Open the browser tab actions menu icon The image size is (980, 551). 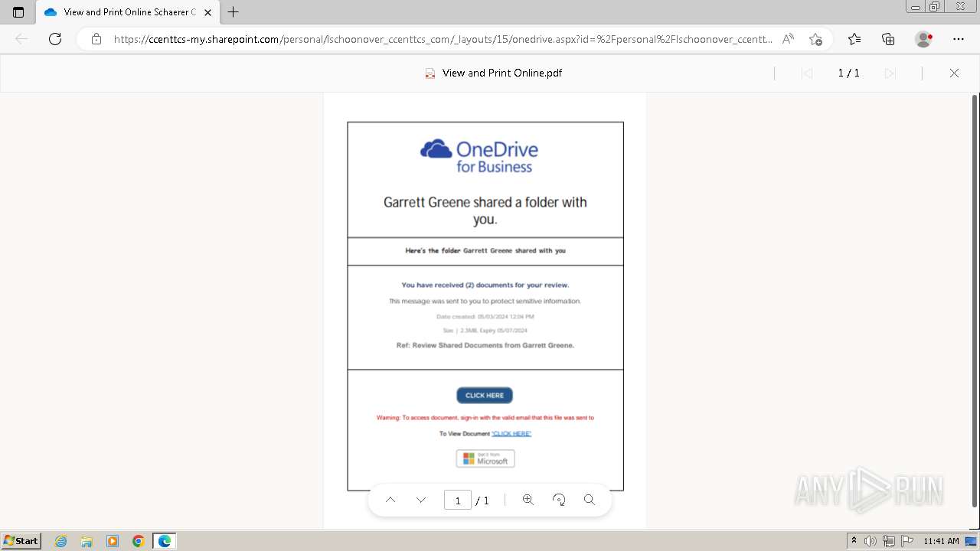18,12
